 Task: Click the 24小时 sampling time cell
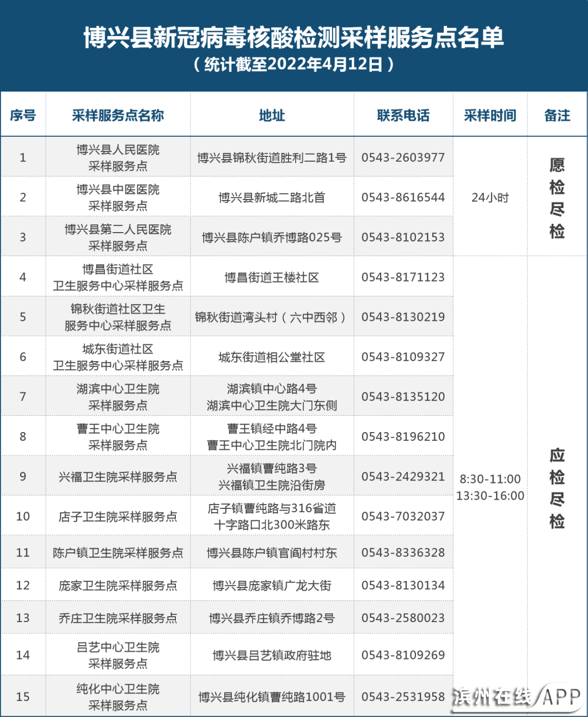489,197
